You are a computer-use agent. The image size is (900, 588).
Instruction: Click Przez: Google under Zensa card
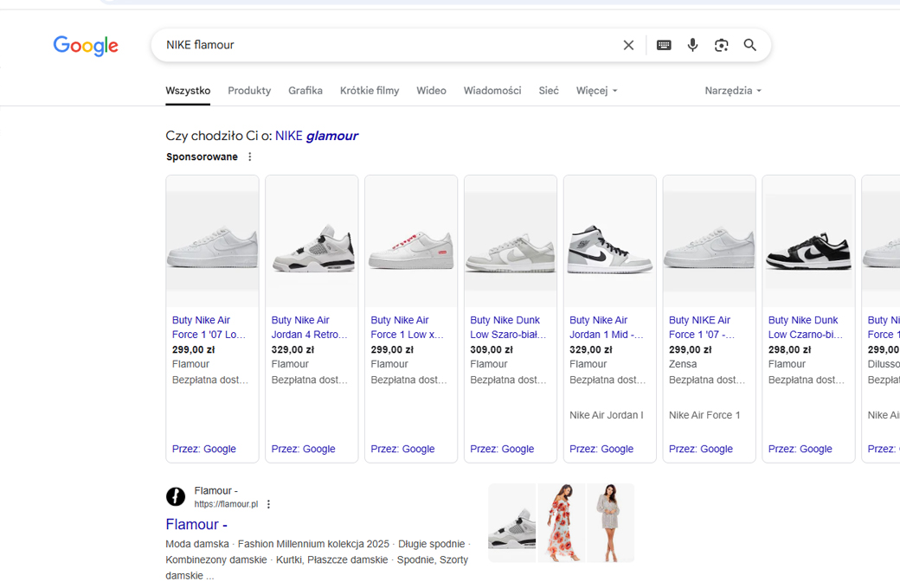pyautogui.click(x=700, y=449)
